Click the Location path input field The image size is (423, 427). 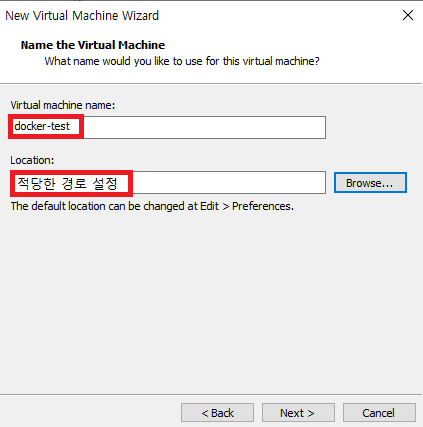coord(168,182)
